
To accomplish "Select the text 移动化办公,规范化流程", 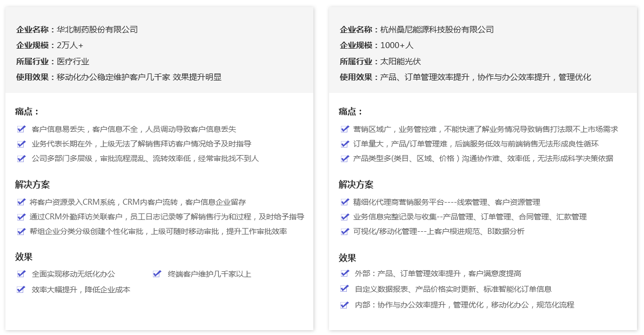I will click(533, 305).
